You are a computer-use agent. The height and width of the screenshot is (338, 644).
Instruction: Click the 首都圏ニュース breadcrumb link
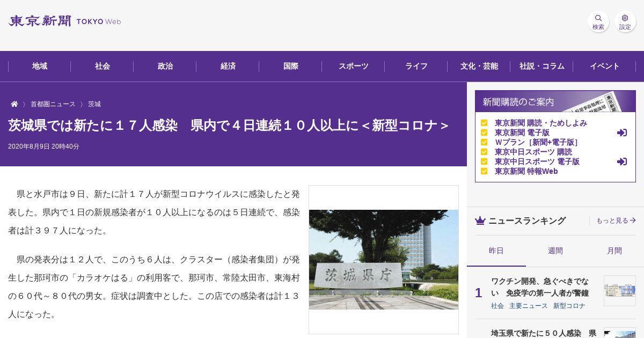(53, 104)
